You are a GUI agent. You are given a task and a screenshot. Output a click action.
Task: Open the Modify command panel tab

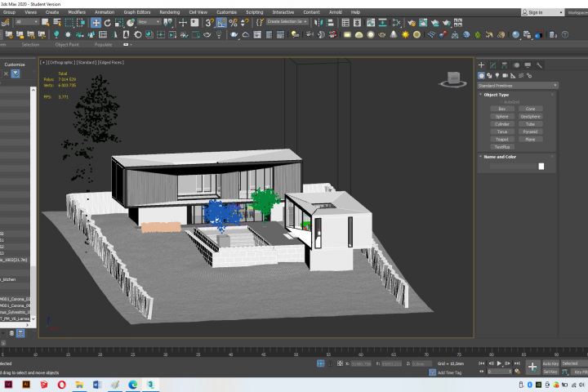(492, 65)
